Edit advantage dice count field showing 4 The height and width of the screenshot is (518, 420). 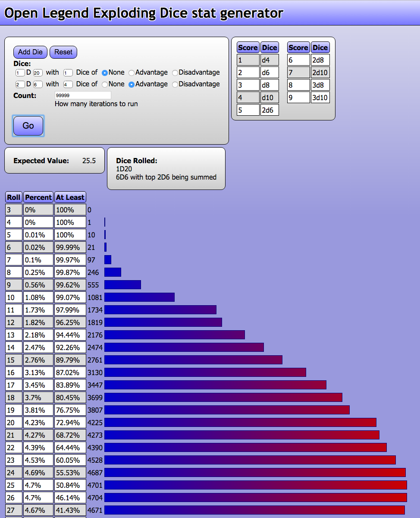pos(68,84)
